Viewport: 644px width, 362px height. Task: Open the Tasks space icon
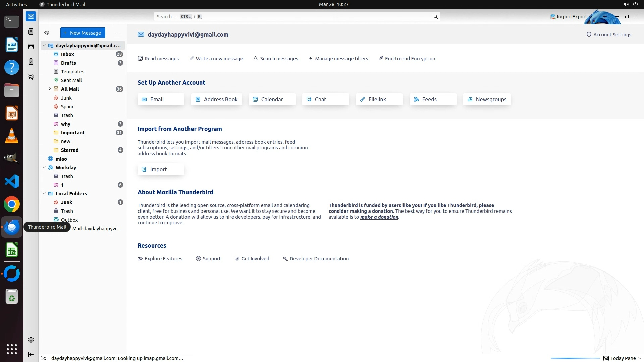pos(31,62)
